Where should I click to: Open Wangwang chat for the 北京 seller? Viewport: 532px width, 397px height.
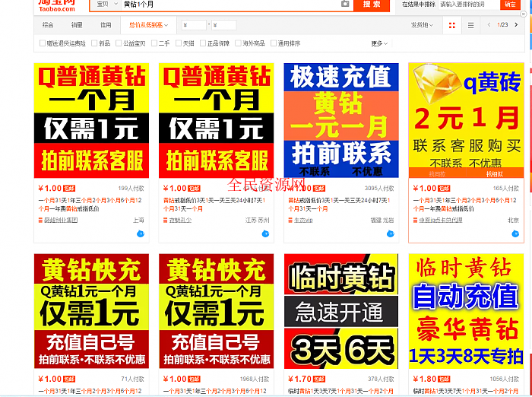tap(515, 233)
